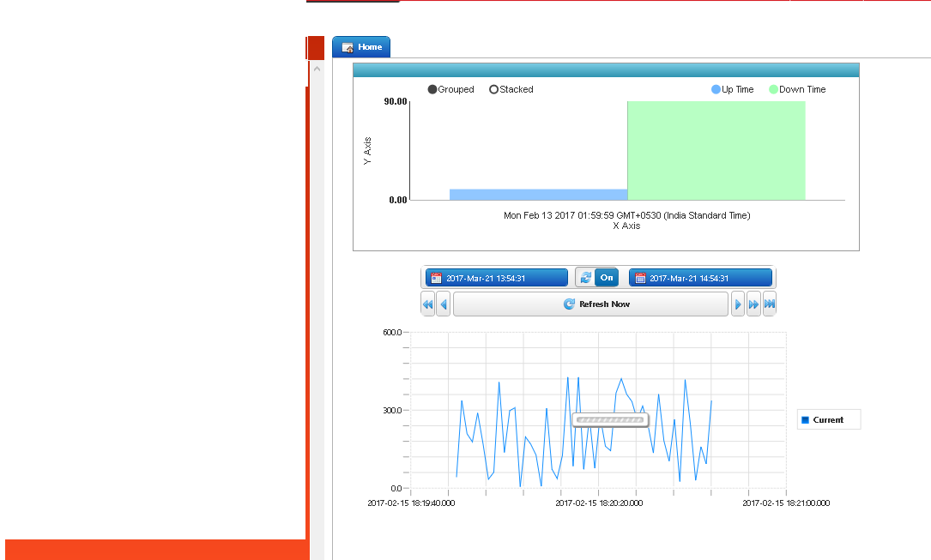Click the blue Up Time bar
This screenshot has height=560, width=931.
coord(539,195)
